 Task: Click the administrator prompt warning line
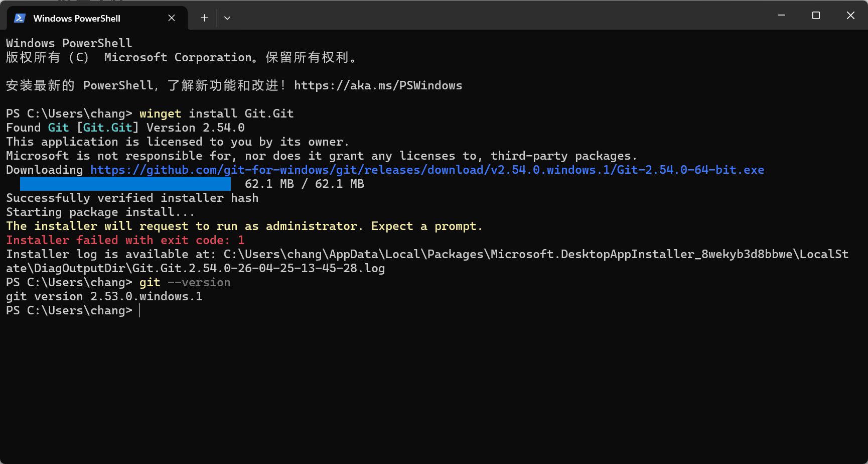pyautogui.click(x=244, y=226)
